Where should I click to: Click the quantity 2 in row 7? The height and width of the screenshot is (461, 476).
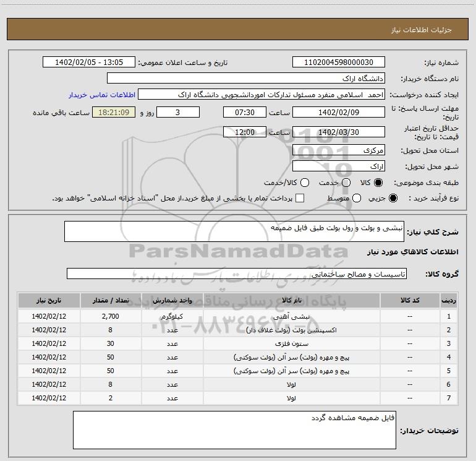[111, 398]
